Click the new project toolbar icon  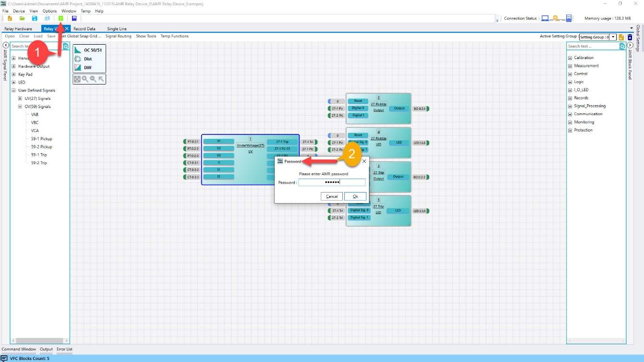[x=10, y=18]
